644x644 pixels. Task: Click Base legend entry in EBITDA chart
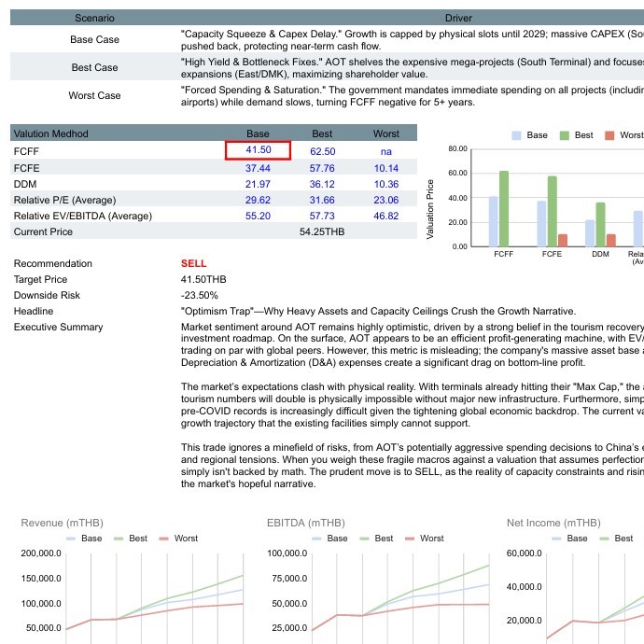[x=329, y=538]
